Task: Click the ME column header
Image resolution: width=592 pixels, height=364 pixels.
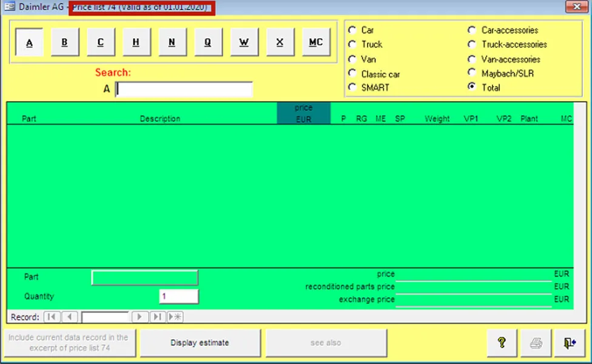Action: (380, 118)
